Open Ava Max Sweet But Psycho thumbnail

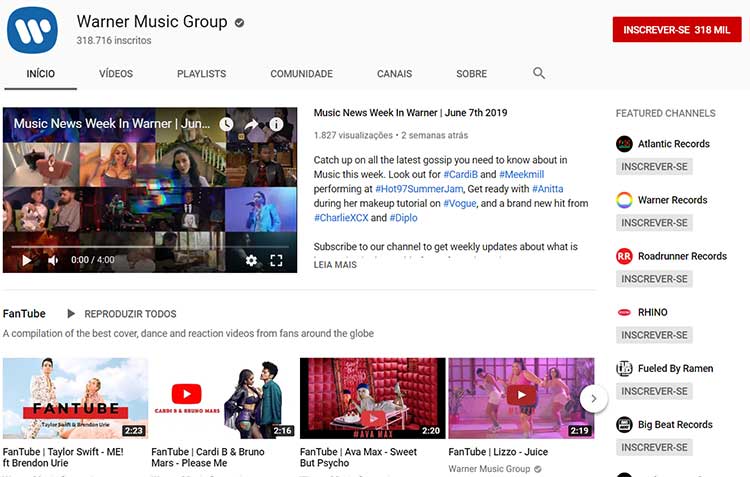click(373, 398)
